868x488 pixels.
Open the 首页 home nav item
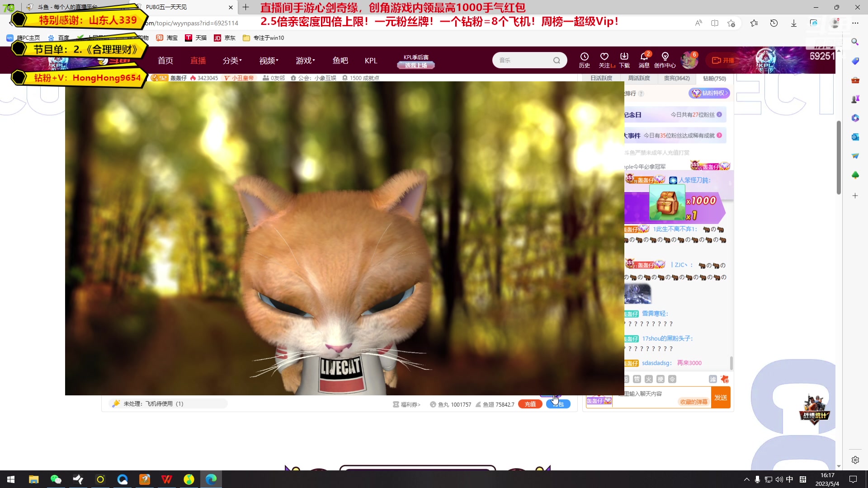[x=165, y=61]
